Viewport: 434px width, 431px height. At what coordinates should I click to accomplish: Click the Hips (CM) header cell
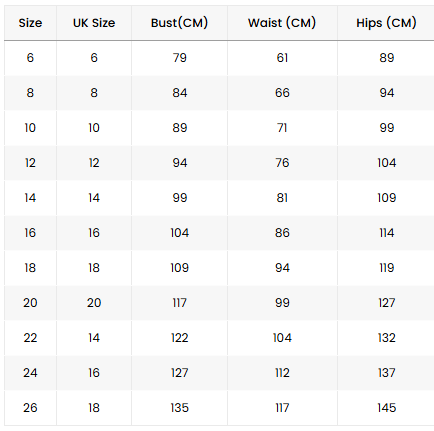tap(386, 23)
